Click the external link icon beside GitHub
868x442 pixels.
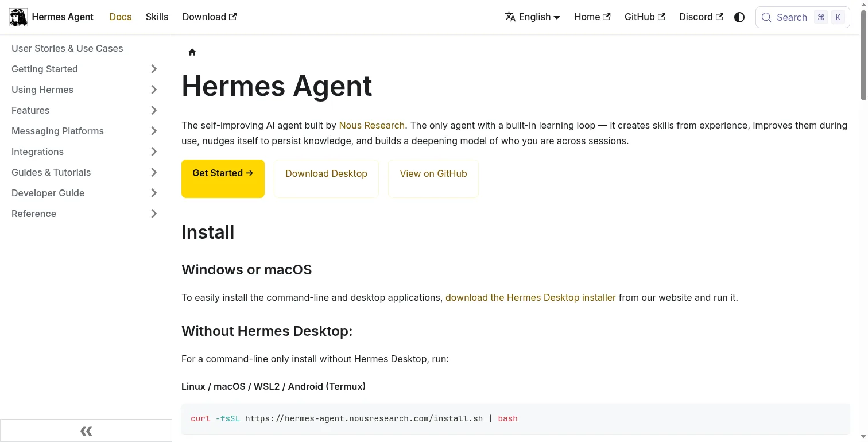point(661,17)
